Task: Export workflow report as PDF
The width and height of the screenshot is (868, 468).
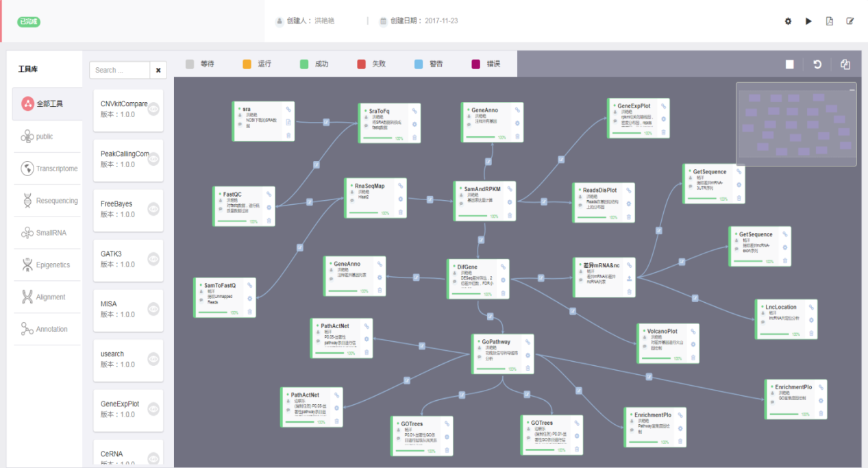Action: (829, 21)
